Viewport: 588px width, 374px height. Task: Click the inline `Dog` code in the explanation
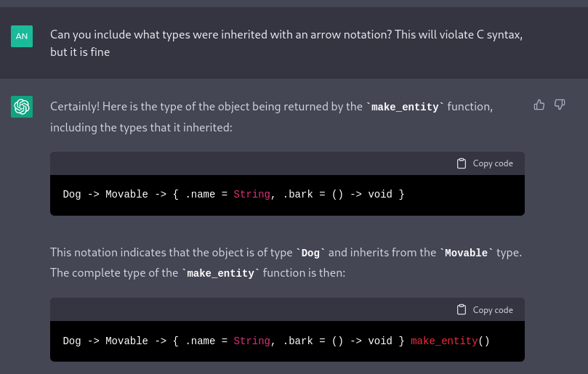310,253
